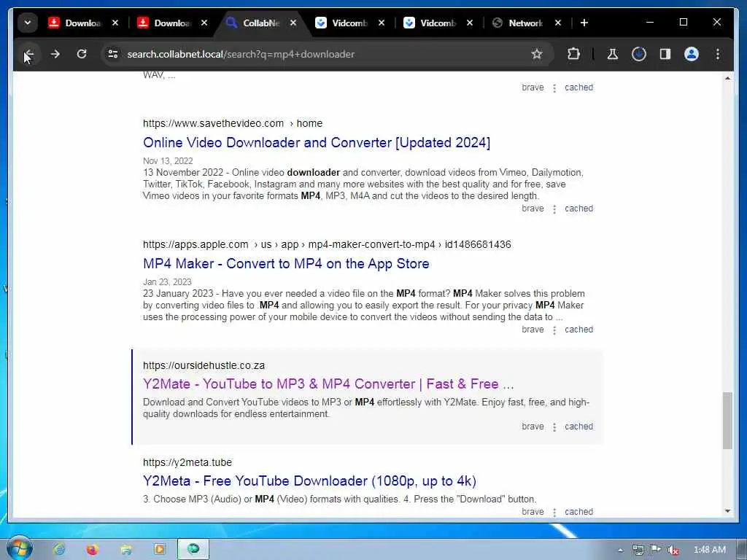Viewport: 747px width, 560px height.
Task: Open cached link for Y2Meta result
Action: [x=578, y=511]
